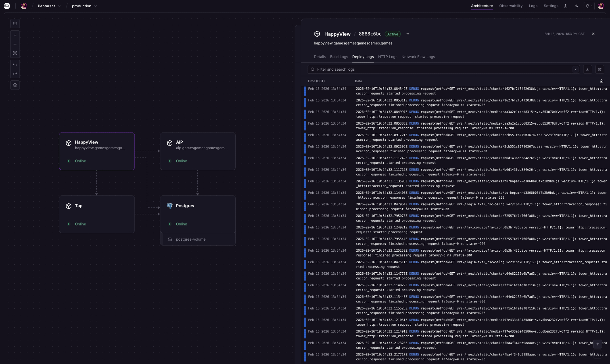The image size is (610, 364).
Task: Go to the Observability page
Action: tap(511, 6)
